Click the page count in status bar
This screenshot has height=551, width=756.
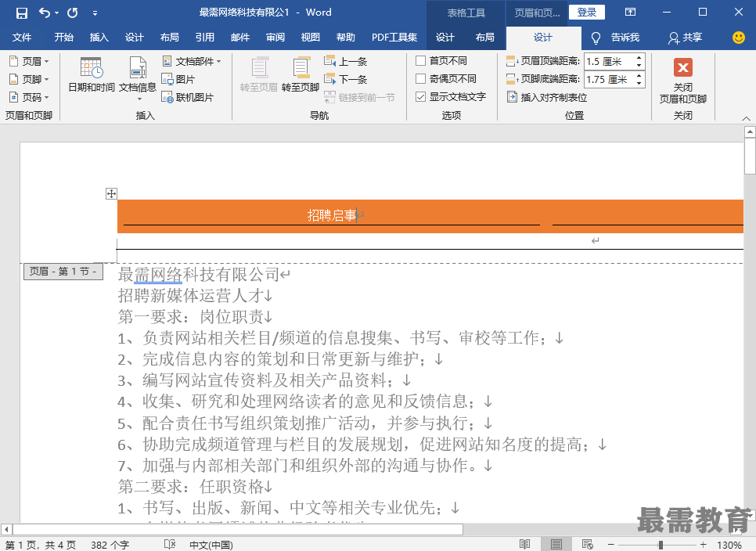coord(41,546)
